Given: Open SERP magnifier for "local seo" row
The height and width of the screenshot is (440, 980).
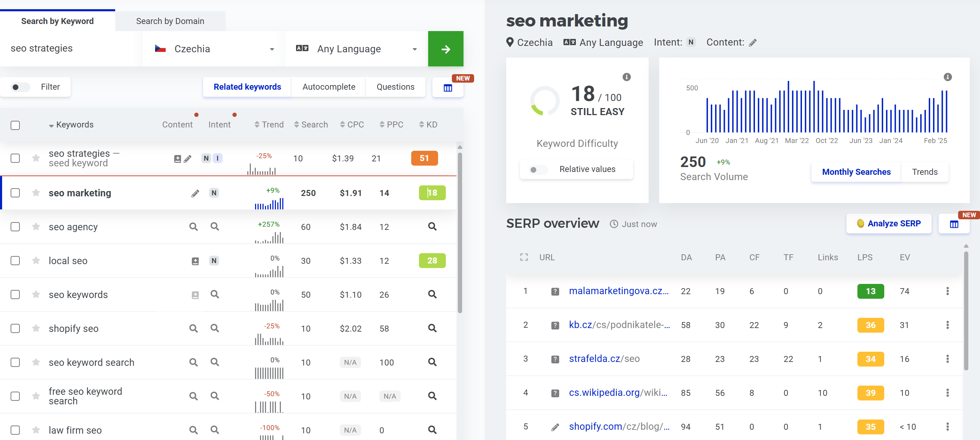Looking at the screenshot, I should pos(432,261).
